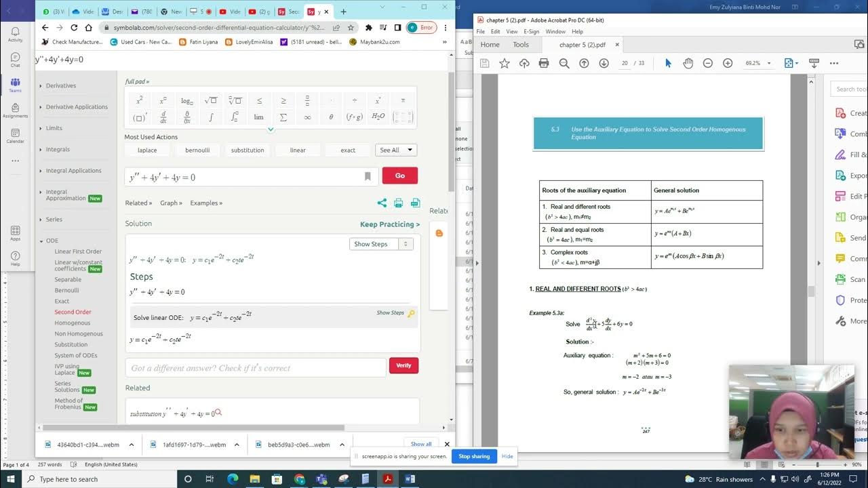Click the Symbolab share solution icon
Viewport: 868px width, 488px height.
coord(382,203)
